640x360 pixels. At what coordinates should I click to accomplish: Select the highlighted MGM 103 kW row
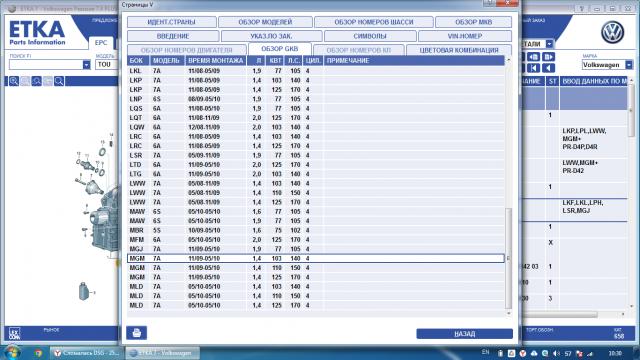coord(316,258)
